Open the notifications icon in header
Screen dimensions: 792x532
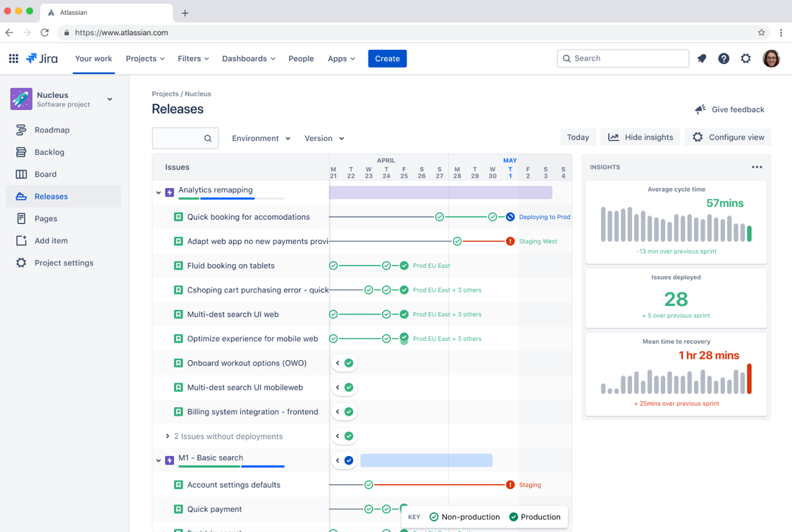coord(702,58)
